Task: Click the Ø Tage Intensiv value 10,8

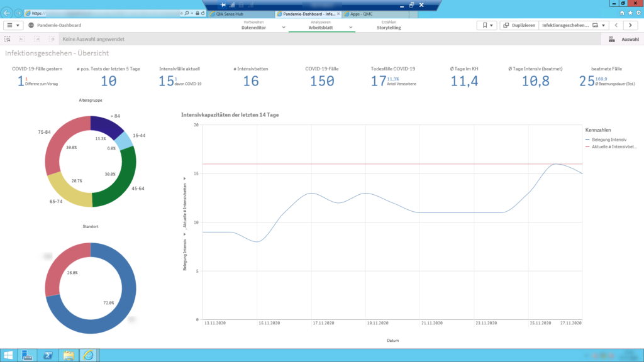Action: (536, 81)
